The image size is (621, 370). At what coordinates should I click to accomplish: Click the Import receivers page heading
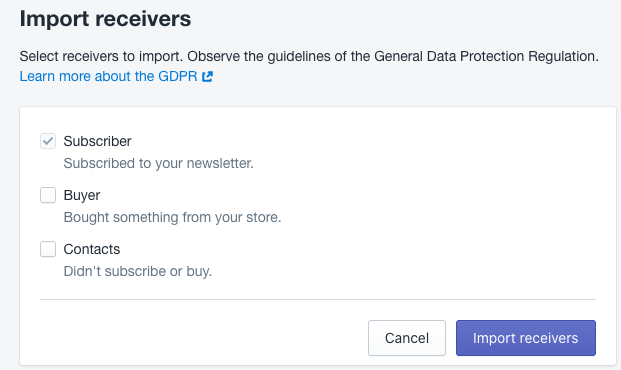point(105,19)
